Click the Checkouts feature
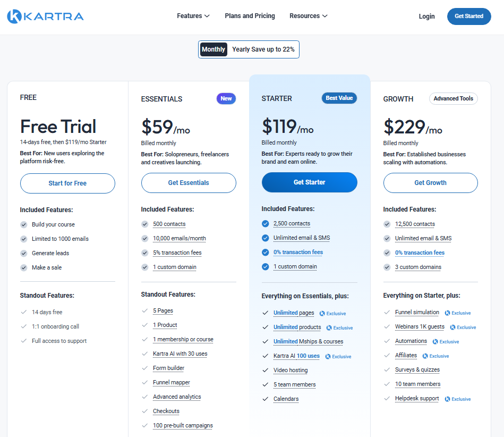Image resolution: width=504 pixels, height=437 pixels. pos(166,411)
